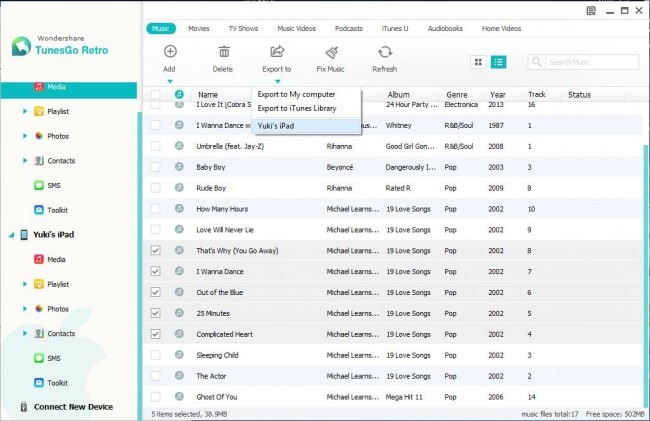Click the Refresh arrows icon
Viewport: 650px width, 421px height.
click(x=385, y=52)
